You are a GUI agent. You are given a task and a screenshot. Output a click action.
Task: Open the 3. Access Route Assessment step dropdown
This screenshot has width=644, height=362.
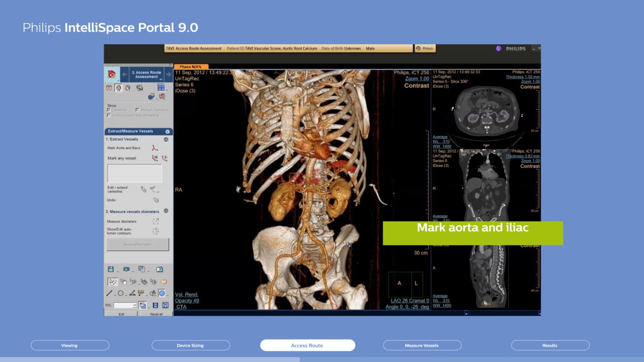(146, 74)
